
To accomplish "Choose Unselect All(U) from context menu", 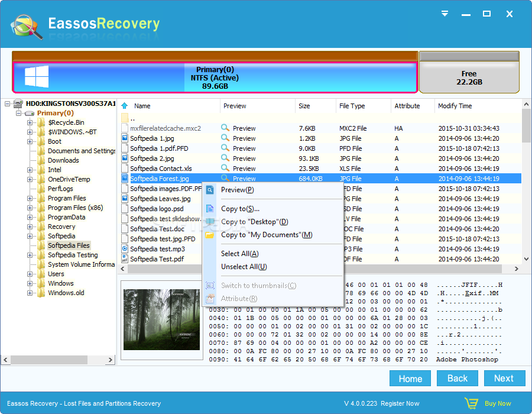I will 273,267.
